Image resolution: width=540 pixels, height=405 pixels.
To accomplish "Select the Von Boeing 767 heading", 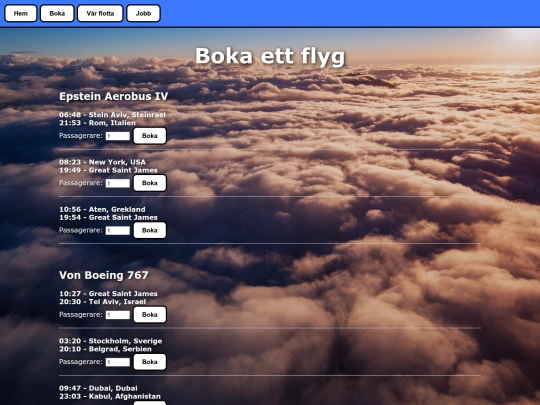I will pos(104,275).
